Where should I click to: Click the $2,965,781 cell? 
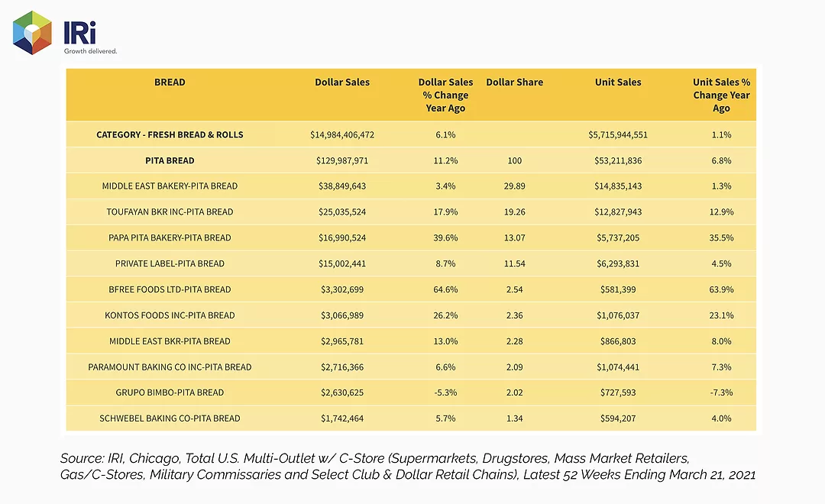[x=342, y=341]
